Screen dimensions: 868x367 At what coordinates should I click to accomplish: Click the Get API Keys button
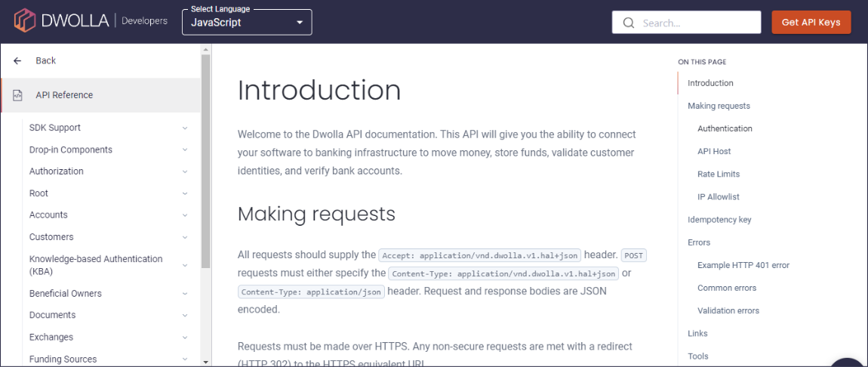pyautogui.click(x=811, y=22)
